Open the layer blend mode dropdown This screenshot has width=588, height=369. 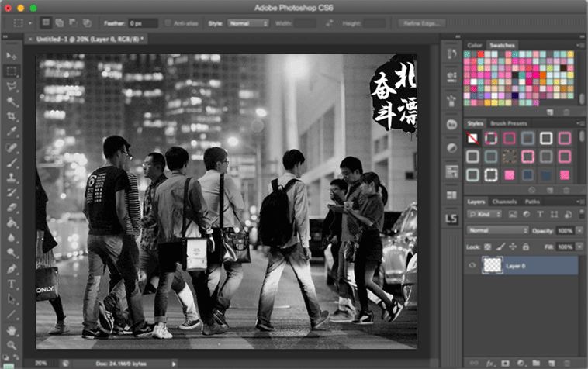click(497, 230)
